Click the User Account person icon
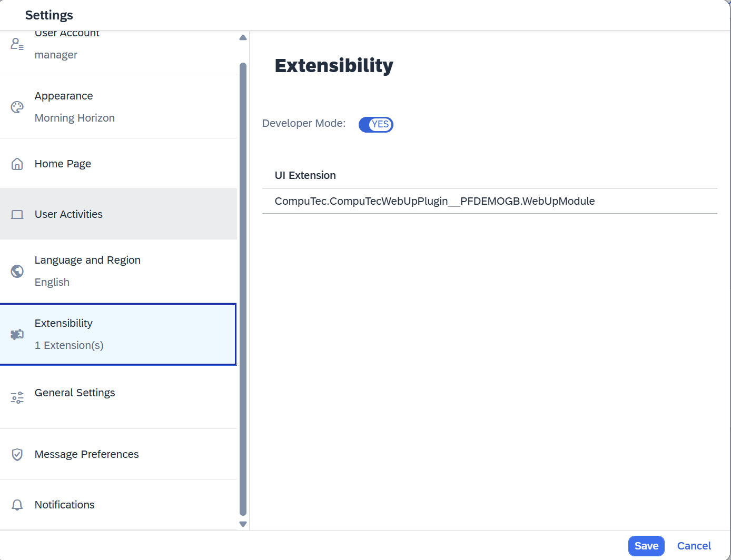 (x=17, y=43)
